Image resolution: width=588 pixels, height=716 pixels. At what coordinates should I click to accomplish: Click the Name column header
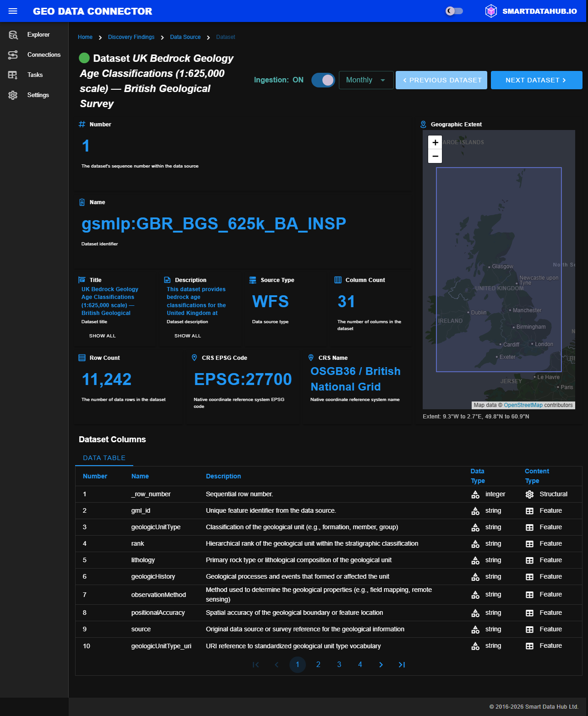coord(140,476)
